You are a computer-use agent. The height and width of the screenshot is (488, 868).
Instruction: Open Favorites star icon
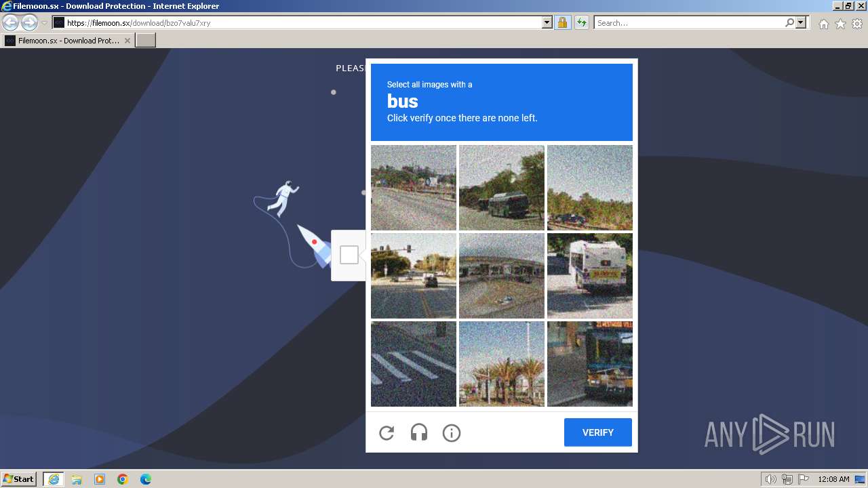tap(840, 24)
